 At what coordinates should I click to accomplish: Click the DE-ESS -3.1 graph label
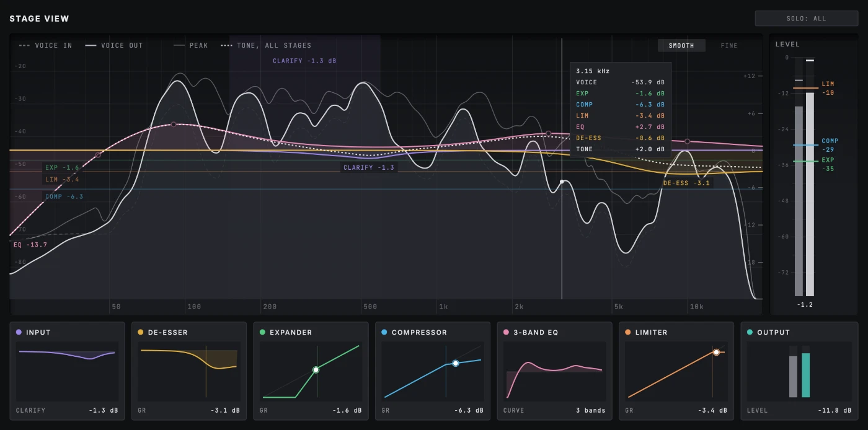[686, 183]
